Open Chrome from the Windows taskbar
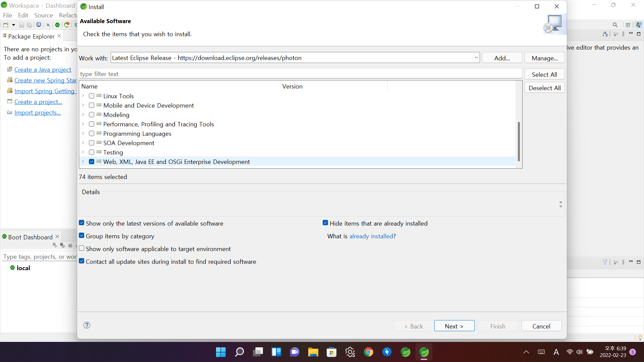 point(368,352)
